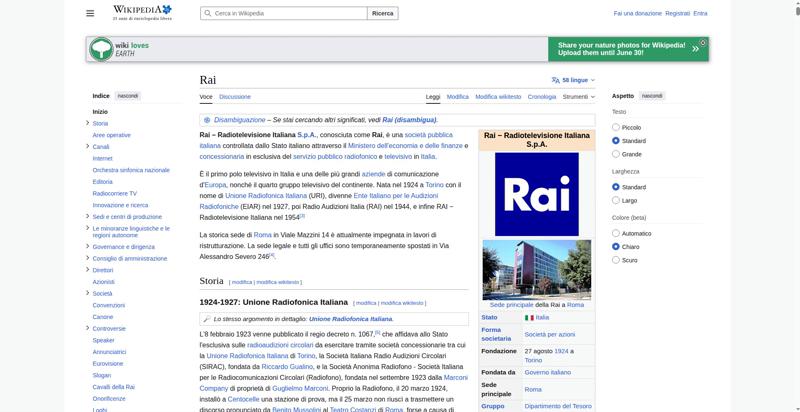Open the hamburger main menu icon
This screenshot has height=412, width=800.
(x=90, y=13)
